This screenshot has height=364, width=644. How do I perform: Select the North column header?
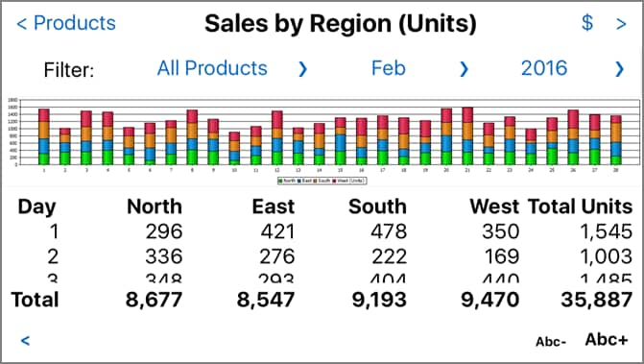click(x=155, y=206)
